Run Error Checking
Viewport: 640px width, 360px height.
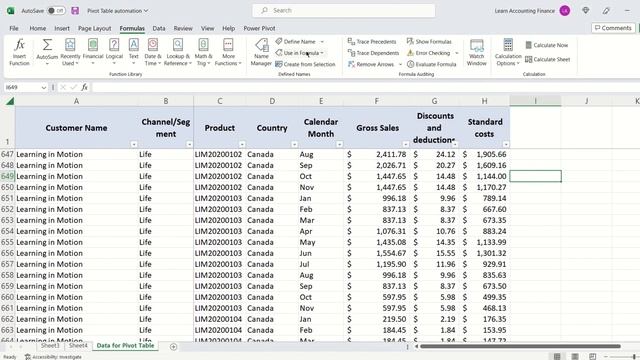[429, 53]
